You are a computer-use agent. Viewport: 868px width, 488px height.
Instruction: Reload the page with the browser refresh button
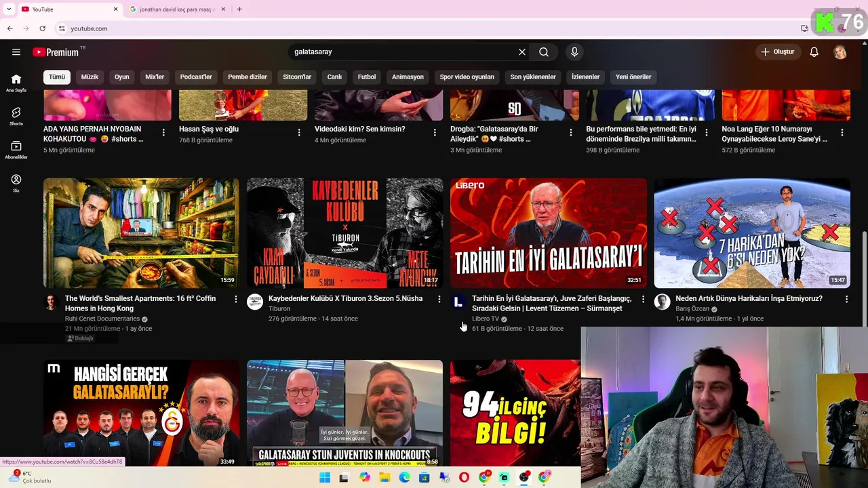[42, 28]
